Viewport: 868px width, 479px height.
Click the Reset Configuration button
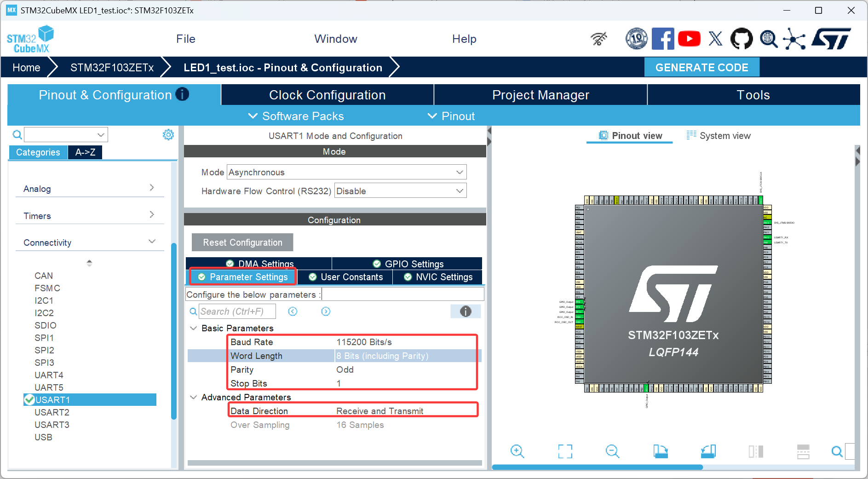coord(242,242)
